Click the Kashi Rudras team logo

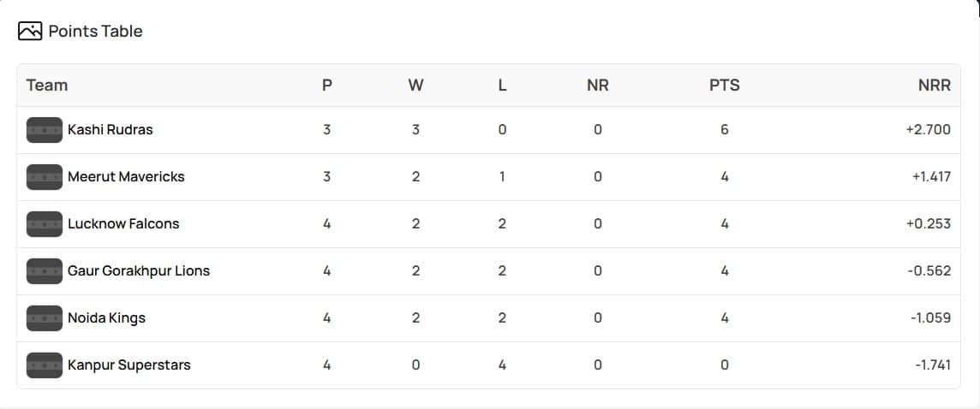[45, 130]
